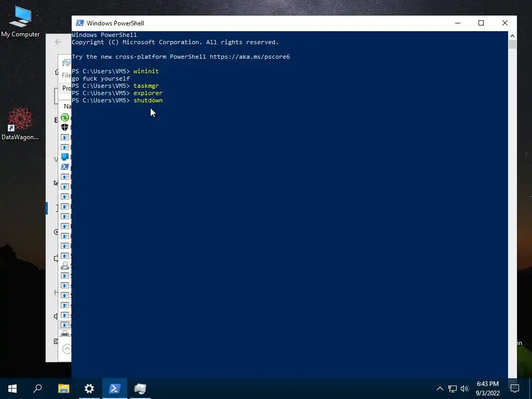Open the taskbar clock showing 6:43 PM

click(487, 389)
